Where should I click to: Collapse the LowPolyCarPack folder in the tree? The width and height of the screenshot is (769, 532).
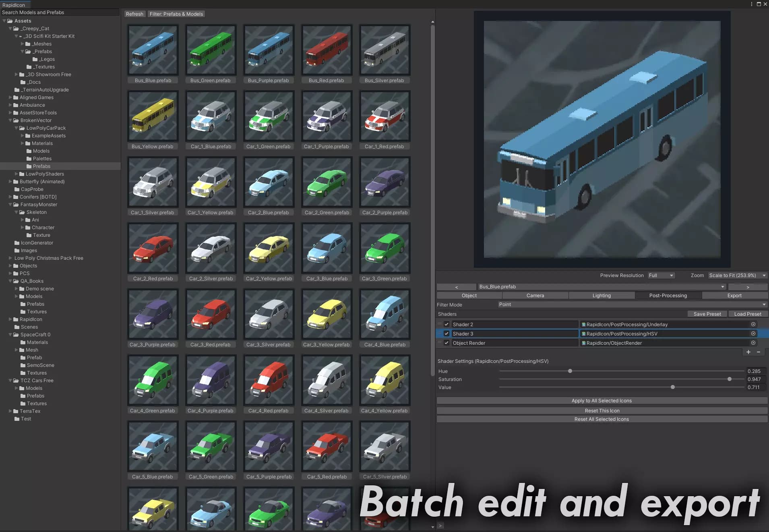(16, 128)
